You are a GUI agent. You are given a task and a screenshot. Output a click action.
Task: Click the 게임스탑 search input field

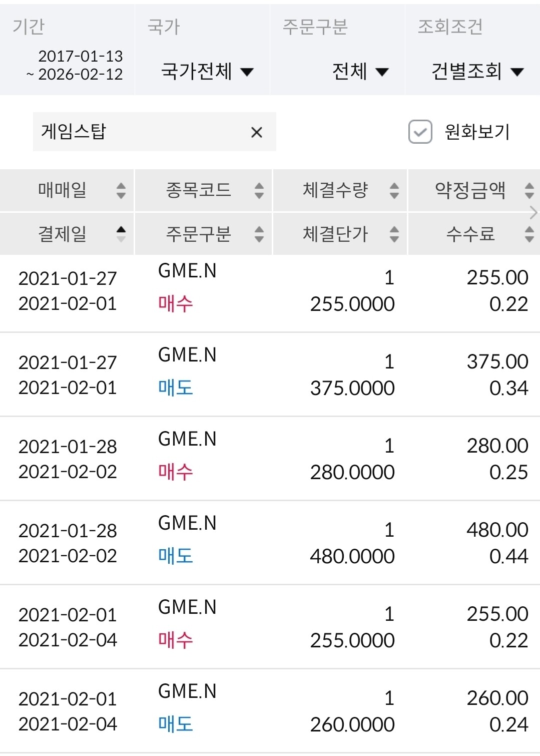pyautogui.click(x=140, y=132)
